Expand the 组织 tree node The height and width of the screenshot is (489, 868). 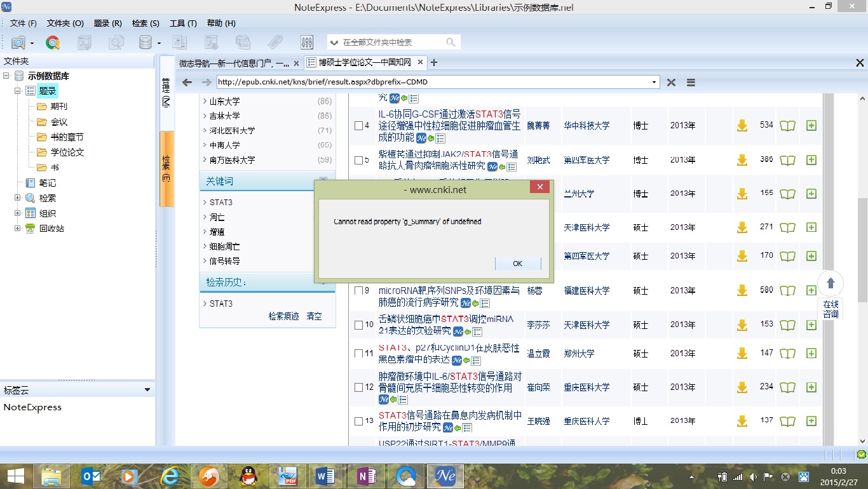(x=18, y=213)
